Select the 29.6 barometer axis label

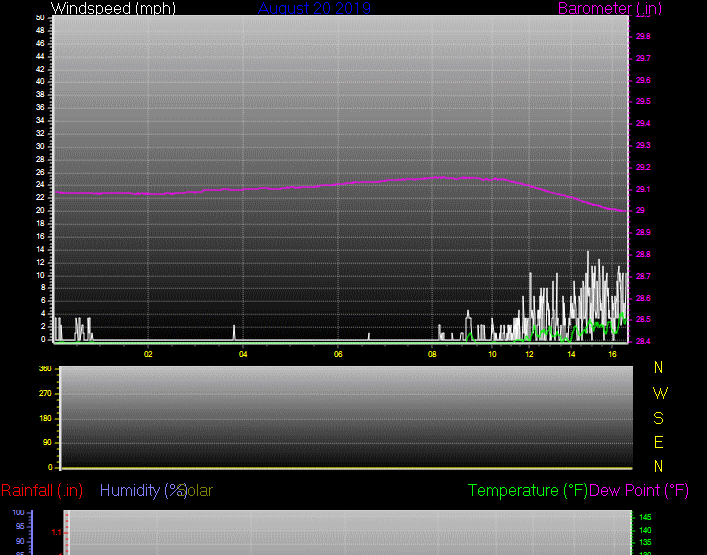pos(643,80)
